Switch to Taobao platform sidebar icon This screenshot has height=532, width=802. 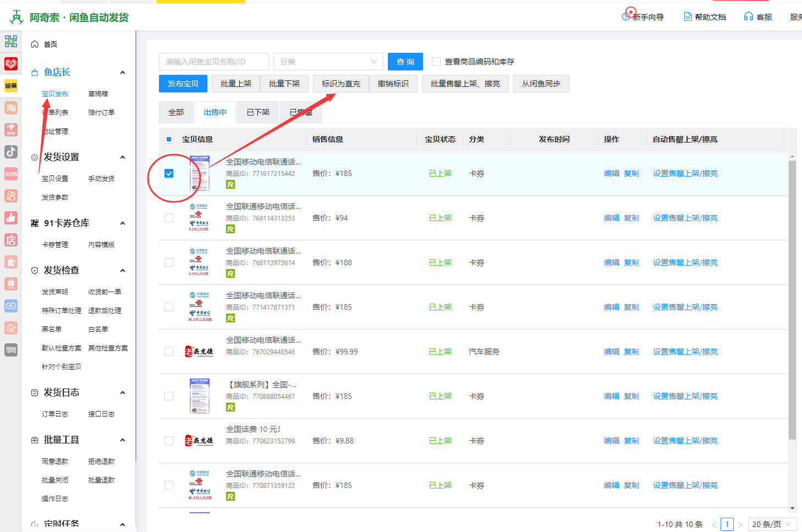(x=11, y=108)
